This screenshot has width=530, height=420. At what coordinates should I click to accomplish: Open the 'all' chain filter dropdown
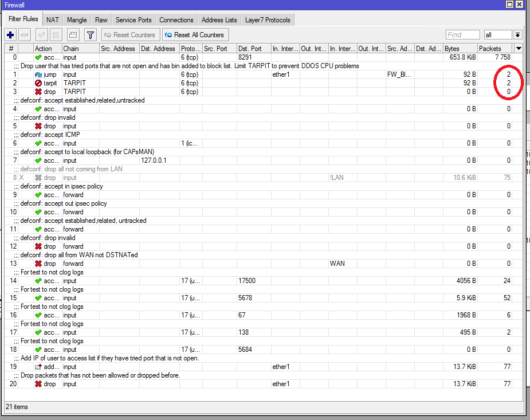517,35
